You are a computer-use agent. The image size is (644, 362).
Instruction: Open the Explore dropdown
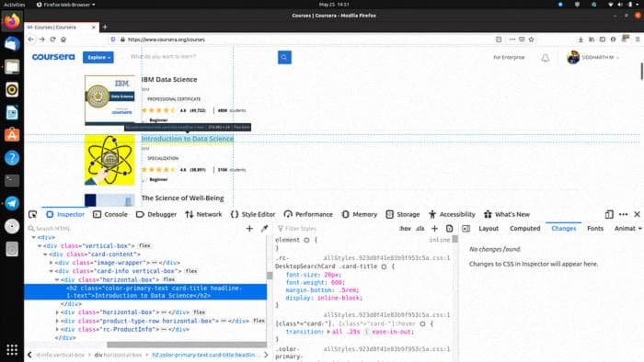pyautogui.click(x=98, y=57)
